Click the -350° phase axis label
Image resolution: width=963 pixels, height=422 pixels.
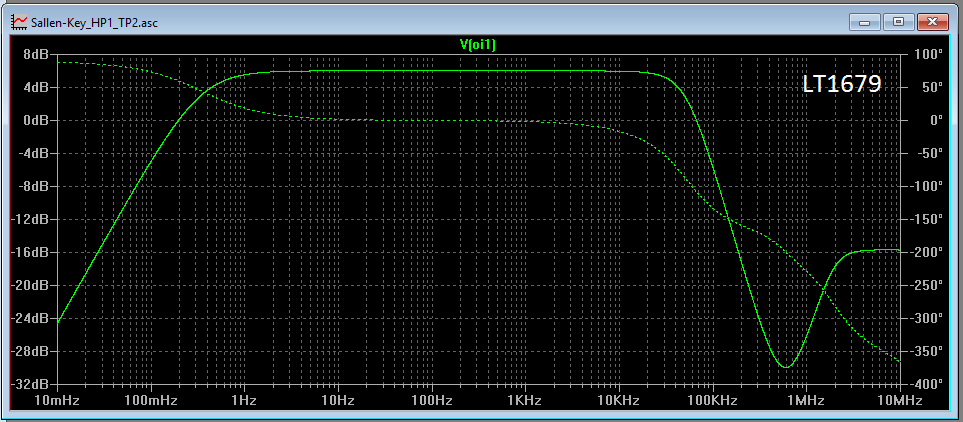(928, 351)
